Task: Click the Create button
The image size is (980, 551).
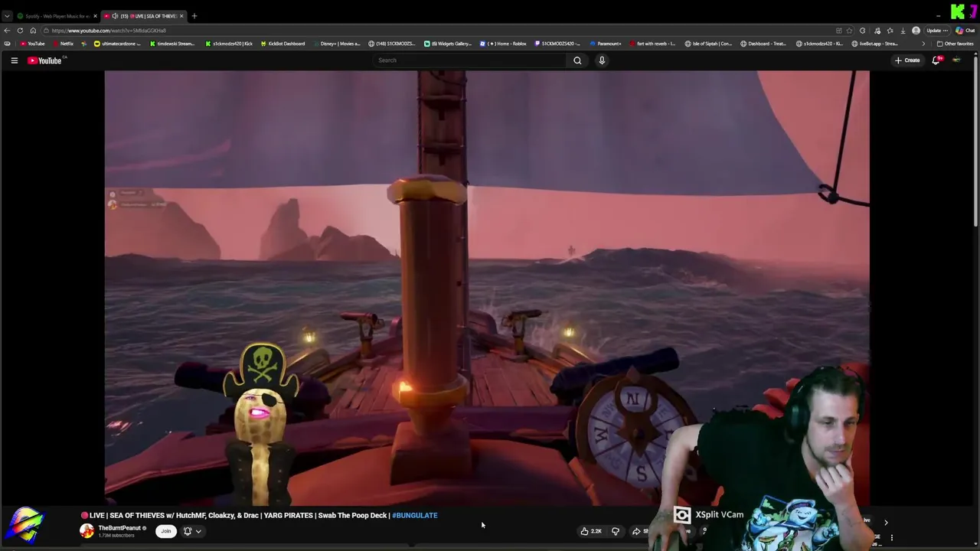Action: [x=907, y=60]
